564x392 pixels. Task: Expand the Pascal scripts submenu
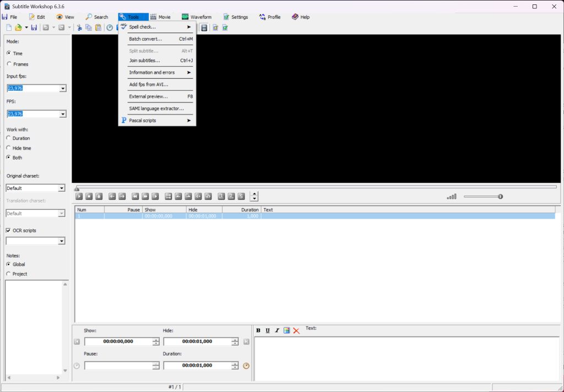(157, 121)
